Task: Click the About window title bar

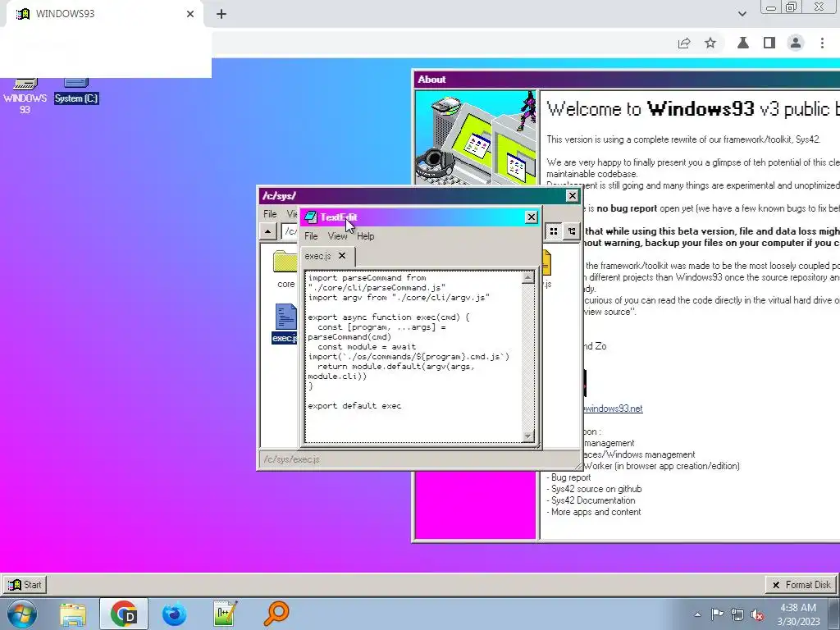Action: (626, 80)
